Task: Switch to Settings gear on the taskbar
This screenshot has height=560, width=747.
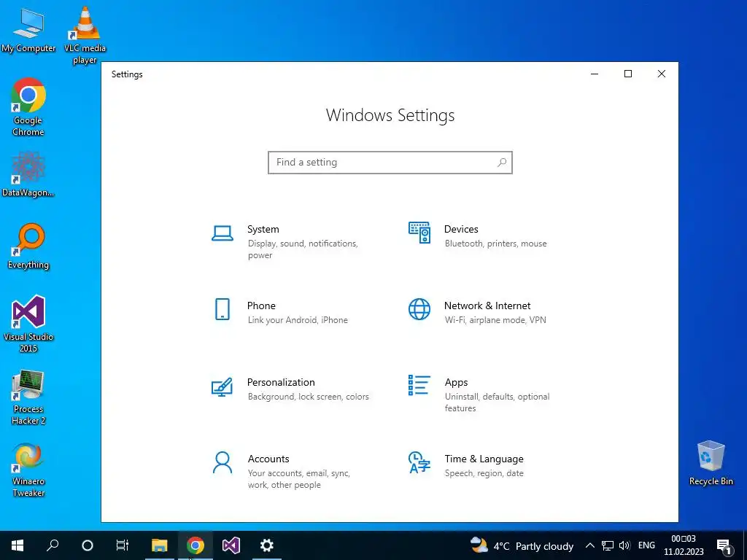Action: pyautogui.click(x=267, y=545)
